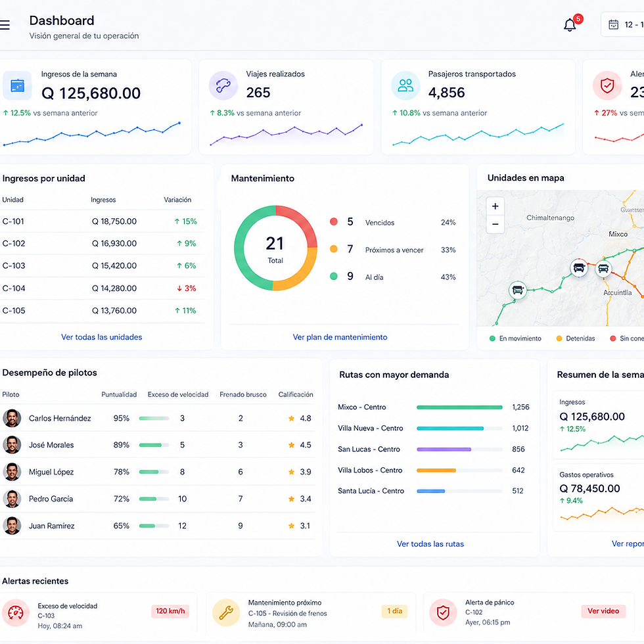Click the speedometer icon in Exceso de velocidad alert
Screen dimensions: 644x644
[16, 612]
